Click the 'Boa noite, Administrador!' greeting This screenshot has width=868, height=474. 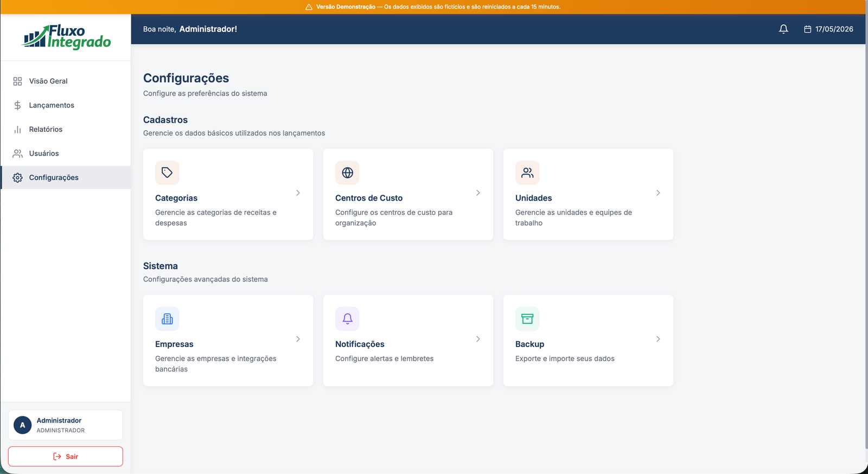[x=190, y=29]
